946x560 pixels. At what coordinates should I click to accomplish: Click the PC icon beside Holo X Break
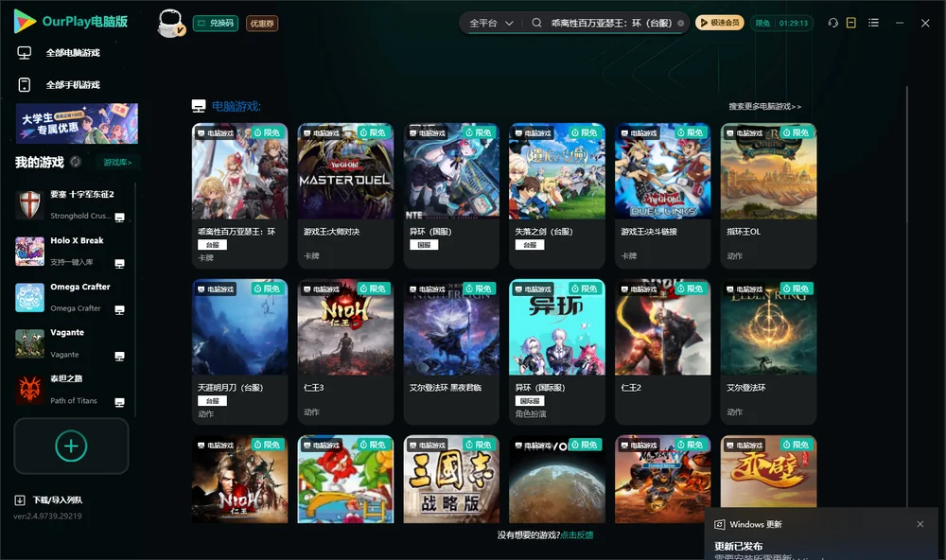[x=119, y=264]
